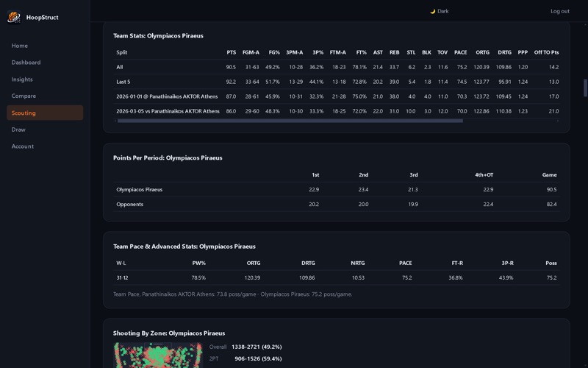Open the Home page in sidebar
This screenshot has width=588, height=368.
45,46
